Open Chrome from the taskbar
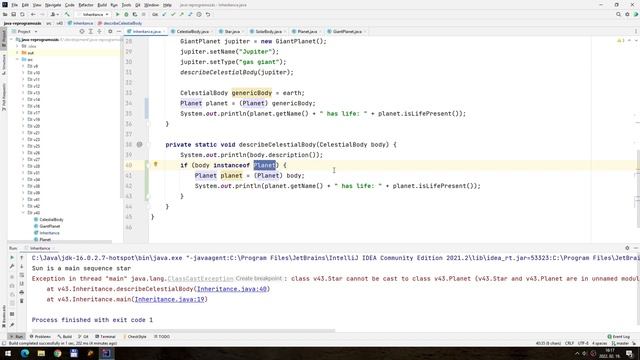This screenshot has width=640, height=360. coord(58,353)
